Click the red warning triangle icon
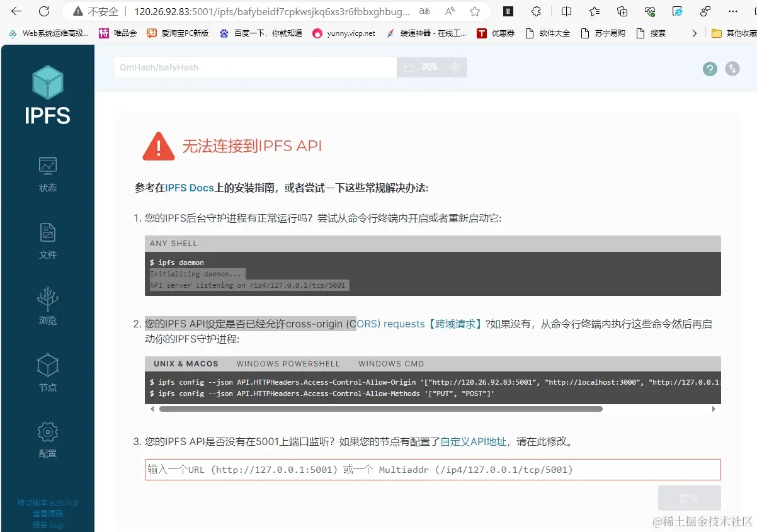Viewport: 757px width, 532px height. click(x=159, y=146)
